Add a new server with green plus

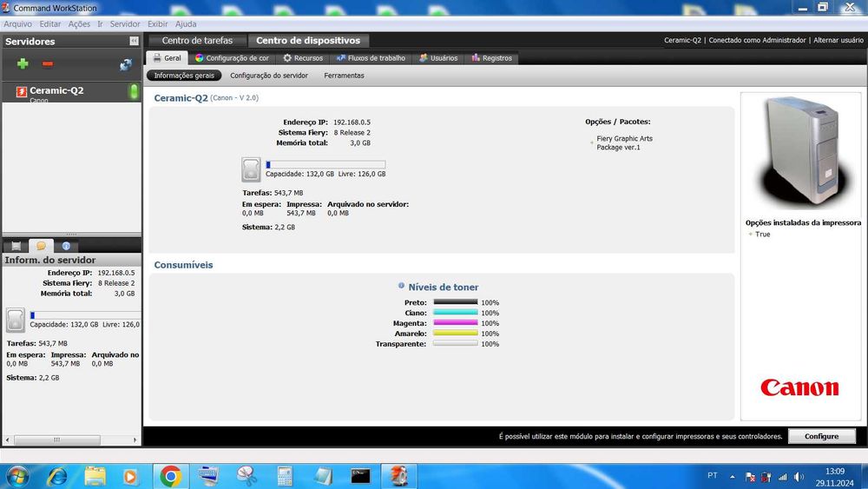23,63
